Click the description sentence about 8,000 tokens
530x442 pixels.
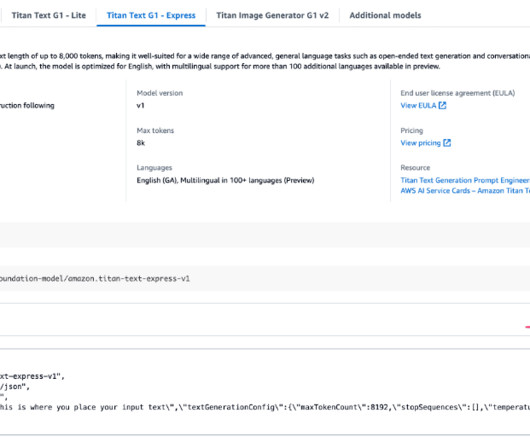coord(265,56)
